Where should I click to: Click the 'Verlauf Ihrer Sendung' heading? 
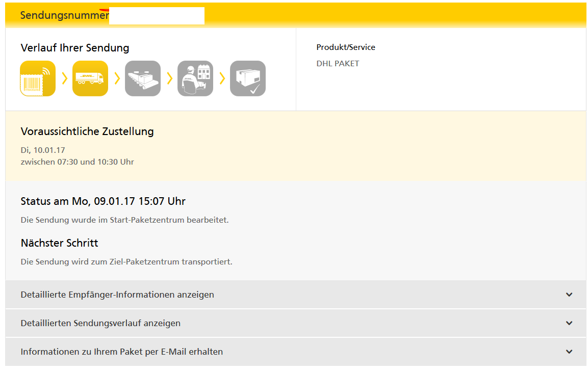[75, 48]
